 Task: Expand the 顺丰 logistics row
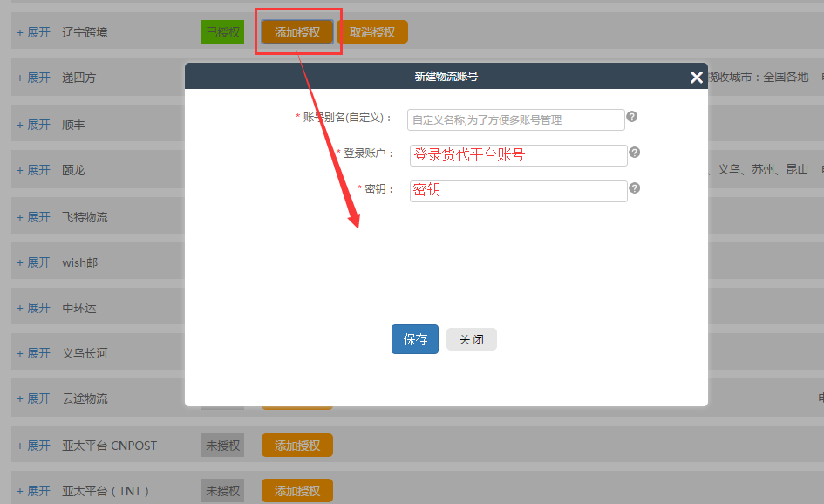tap(34, 125)
